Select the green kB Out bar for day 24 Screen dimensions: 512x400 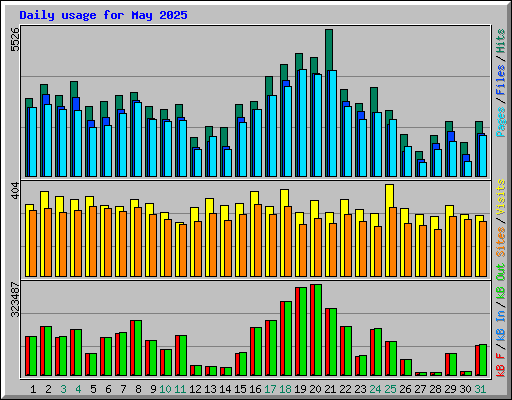point(378,352)
